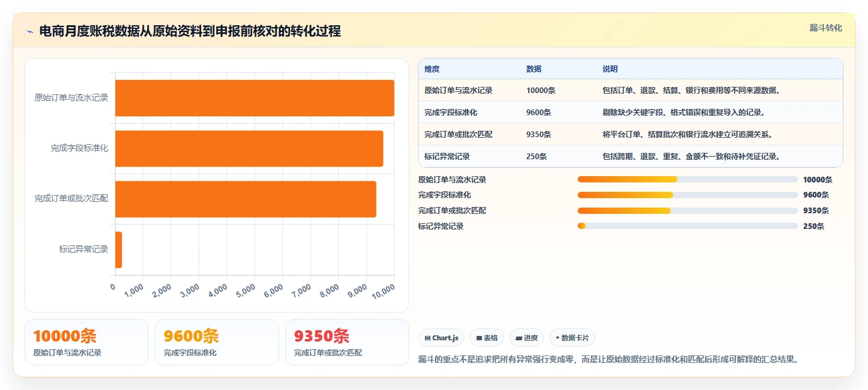868x390 pixels.
Task: Select the 进度 tag chip
Action: click(527, 338)
